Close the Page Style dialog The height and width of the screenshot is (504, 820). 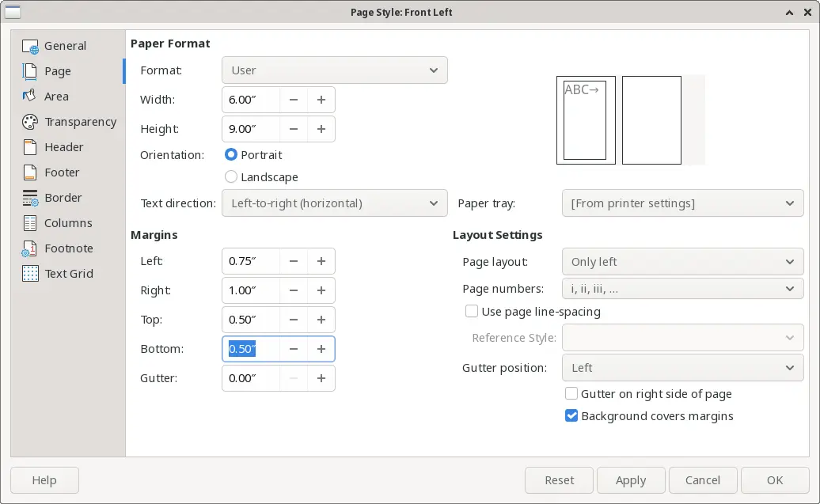click(807, 12)
